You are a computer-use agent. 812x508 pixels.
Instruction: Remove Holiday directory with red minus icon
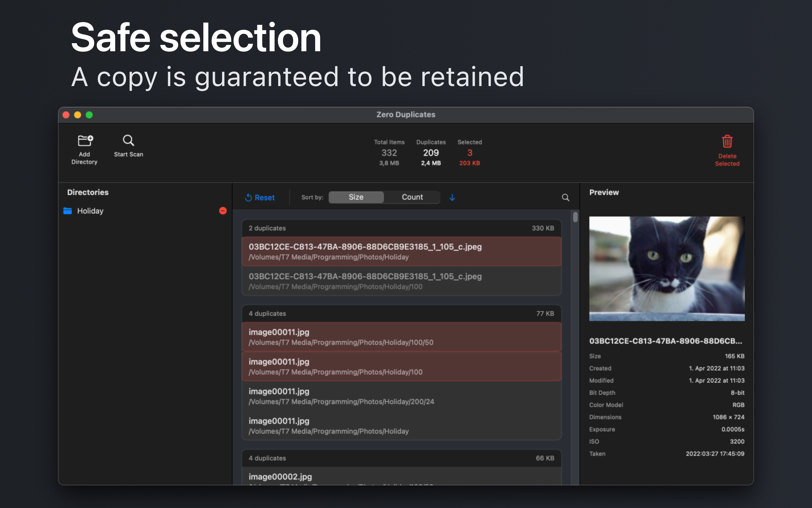click(223, 211)
